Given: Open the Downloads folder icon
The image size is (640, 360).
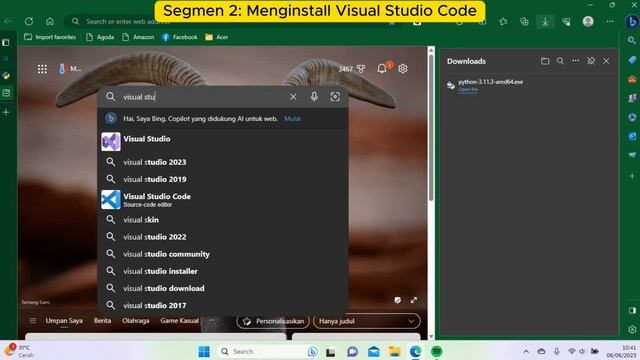Looking at the screenshot, I should point(545,61).
